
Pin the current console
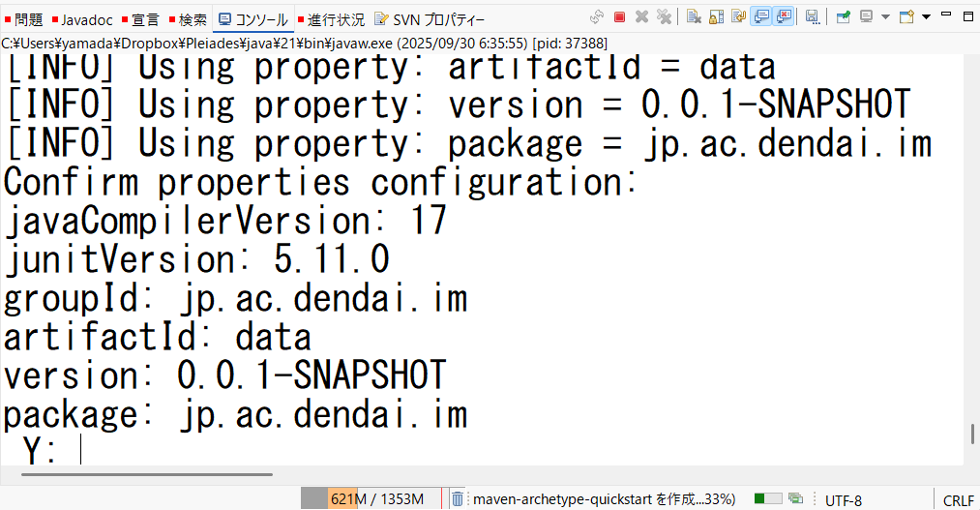click(x=843, y=17)
